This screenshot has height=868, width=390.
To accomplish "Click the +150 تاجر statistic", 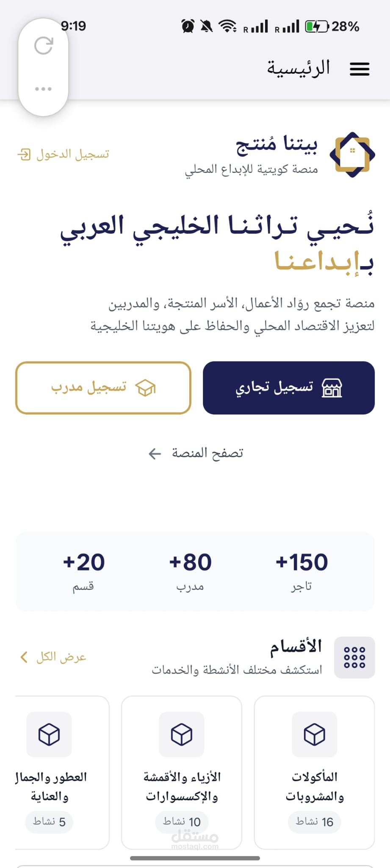I will coord(301,571).
